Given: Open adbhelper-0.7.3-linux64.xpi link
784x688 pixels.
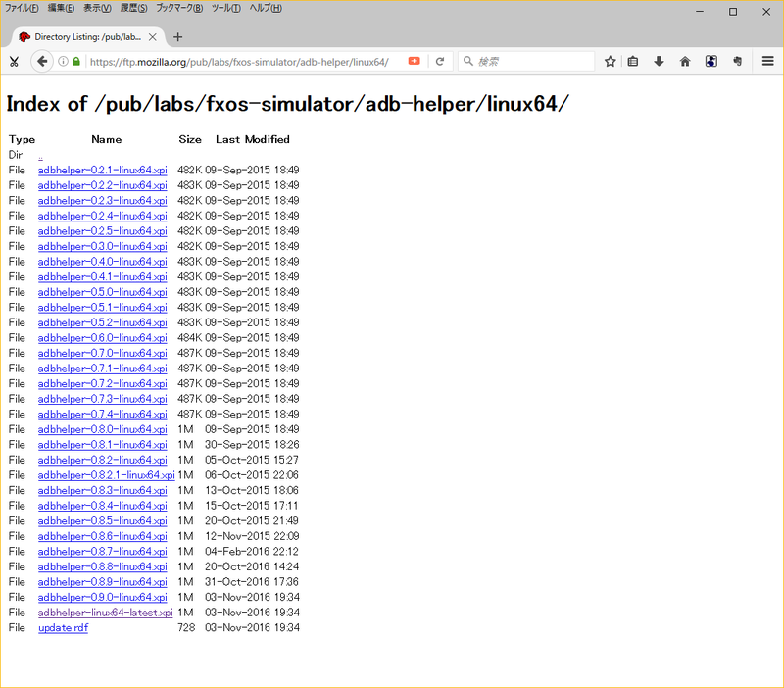Looking at the screenshot, I should click(x=103, y=399).
